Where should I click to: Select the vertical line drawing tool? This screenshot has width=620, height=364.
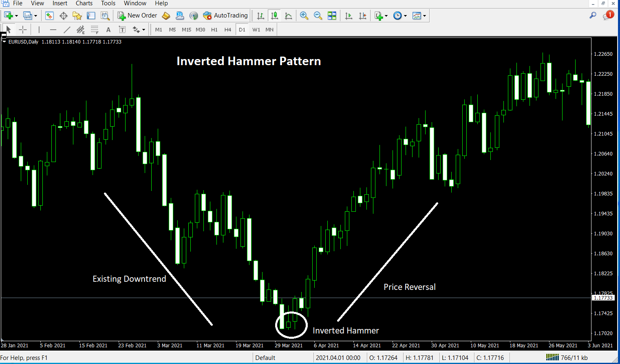tap(39, 29)
